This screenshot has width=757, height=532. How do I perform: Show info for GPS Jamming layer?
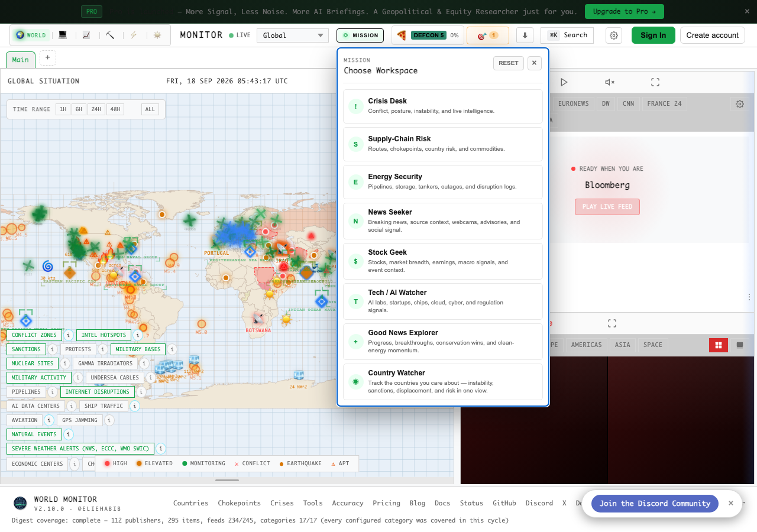click(x=109, y=420)
